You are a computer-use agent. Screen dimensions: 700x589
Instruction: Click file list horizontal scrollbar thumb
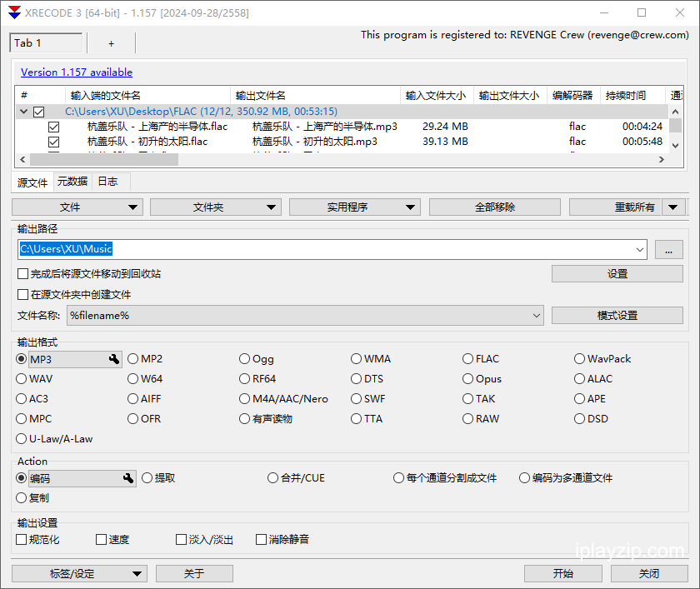click(104, 159)
